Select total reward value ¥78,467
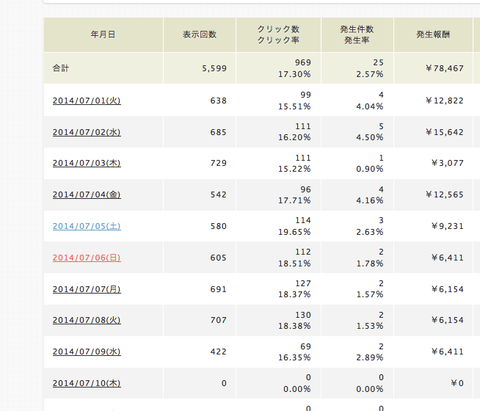 pyautogui.click(x=445, y=68)
